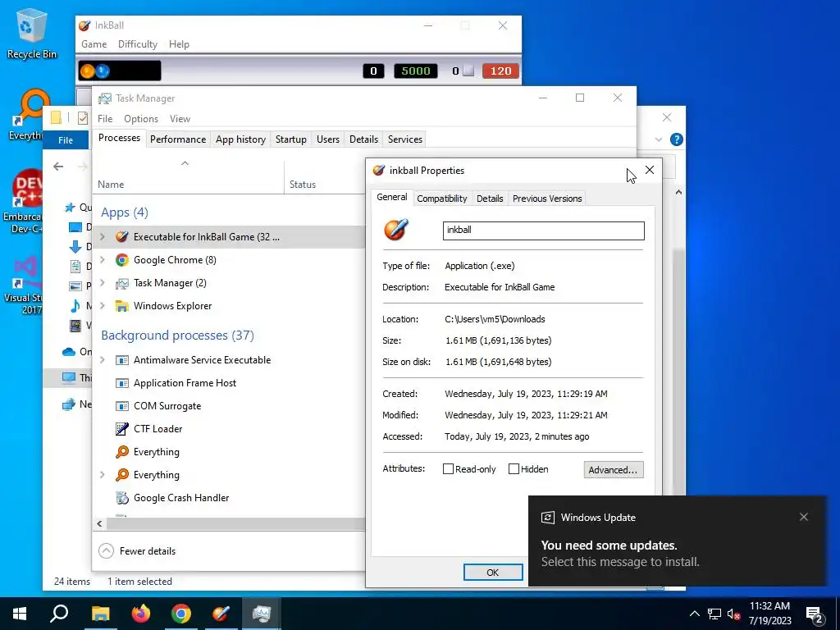The width and height of the screenshot is (840, 630).
Task: Click InkBall icon in Task Manager apps list
Action: [122, 237]
